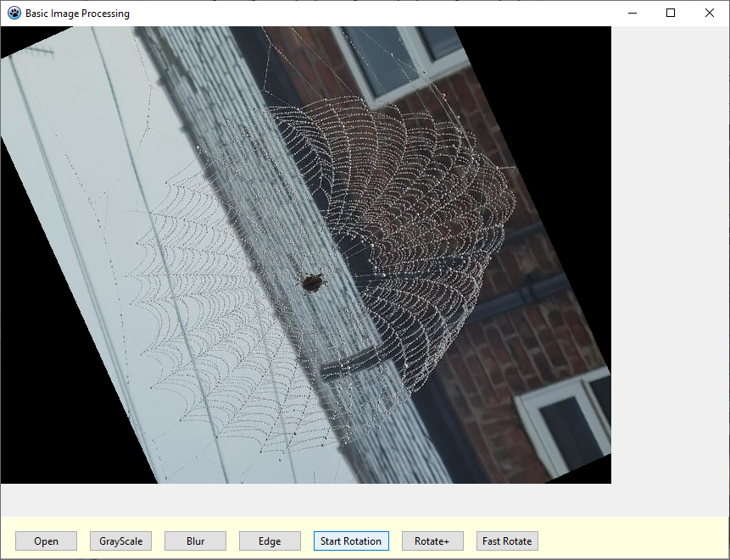Click the Basic Image Processing title text
This screenshot has height=560, width=730.
(78, 14)
